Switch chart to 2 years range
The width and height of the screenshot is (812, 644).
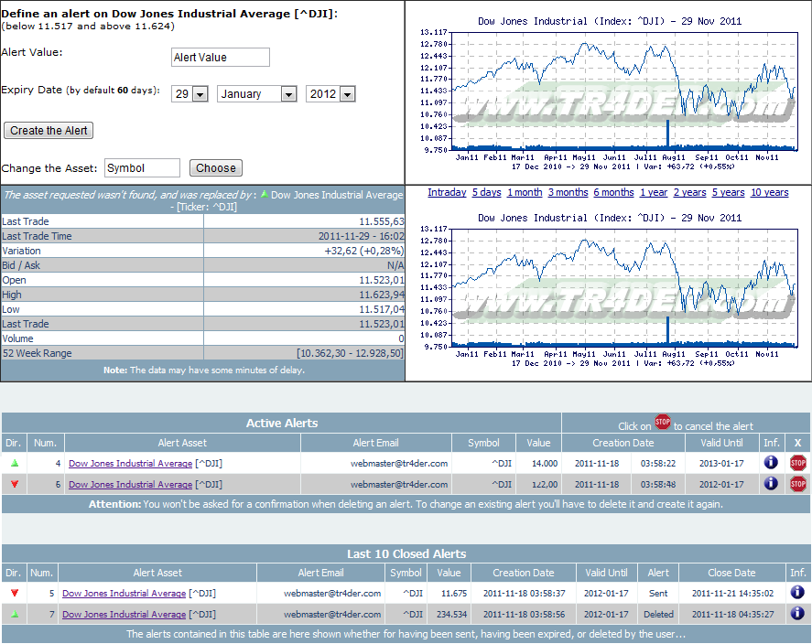coord(689,192)
